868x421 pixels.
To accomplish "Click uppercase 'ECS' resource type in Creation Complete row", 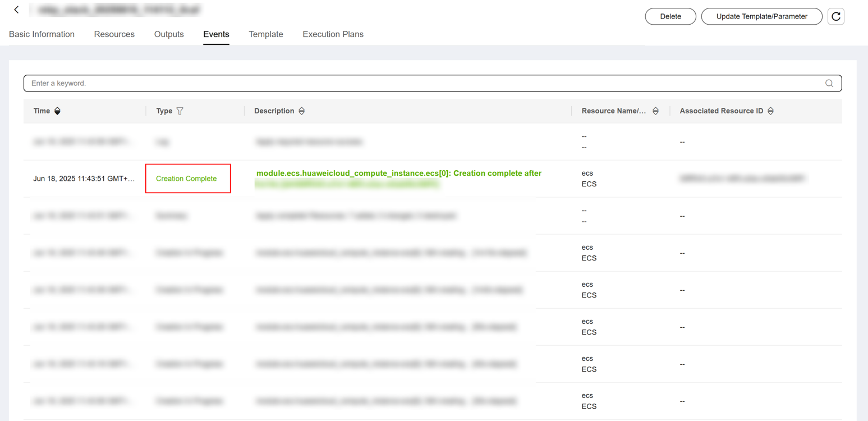I will point(589,184).
